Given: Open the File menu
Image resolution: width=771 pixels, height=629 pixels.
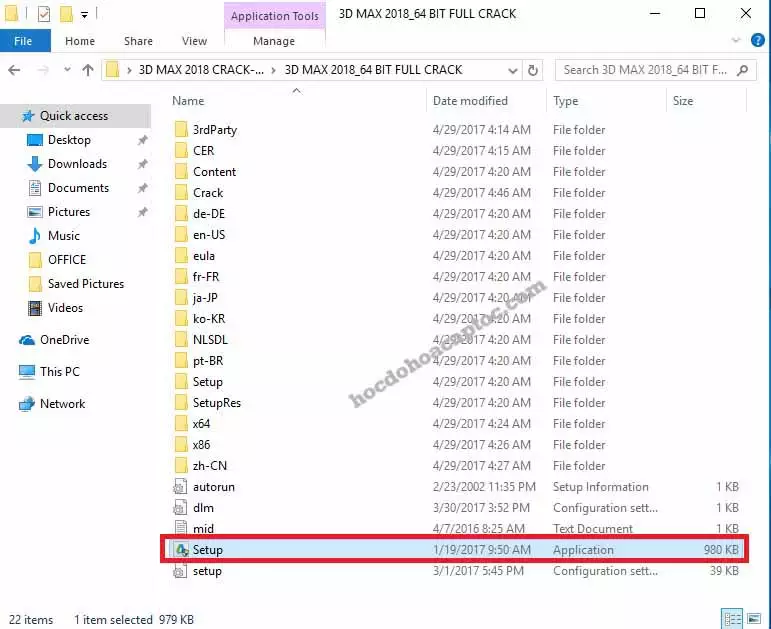Looking at the screenshot, I should click(23, 41).
